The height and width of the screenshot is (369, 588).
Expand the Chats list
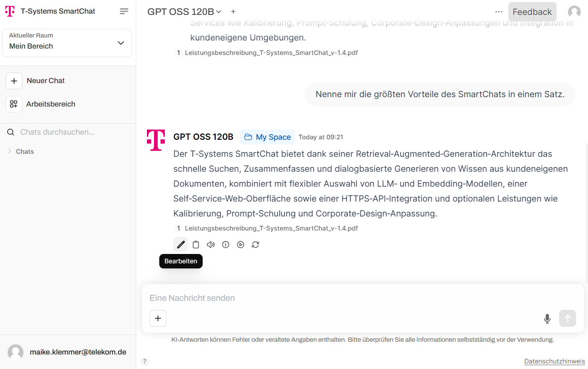coord(21,152)
